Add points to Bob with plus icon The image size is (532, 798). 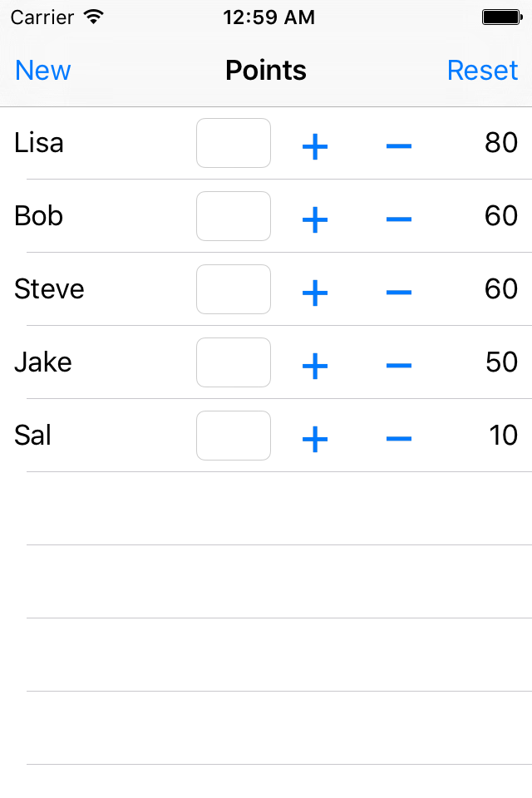(x=314, y=219)
